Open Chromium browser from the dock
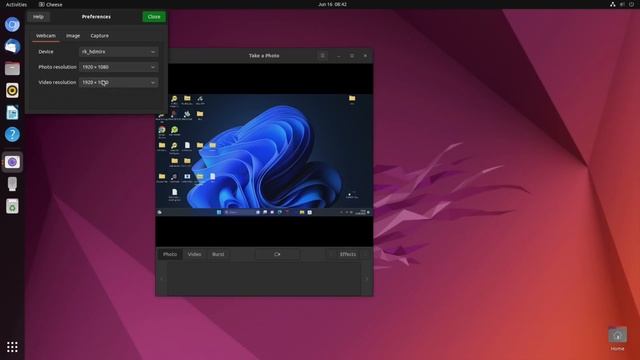 12,24
